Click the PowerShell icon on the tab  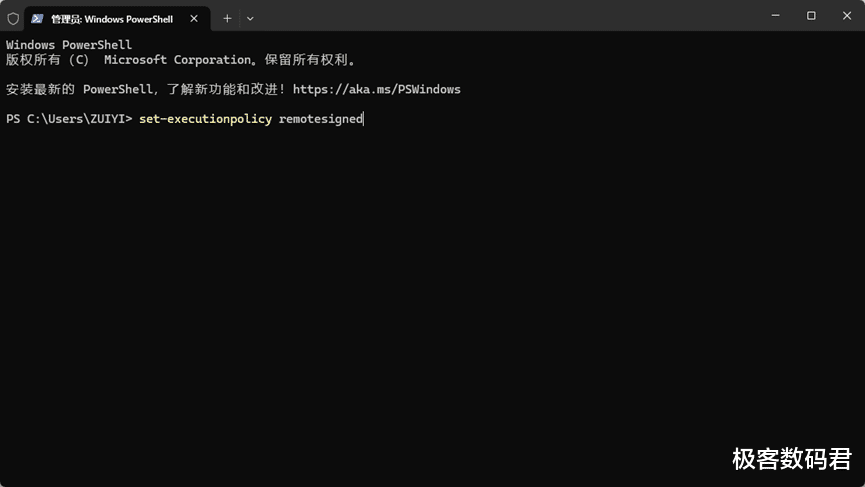click(x=37, y=19)
